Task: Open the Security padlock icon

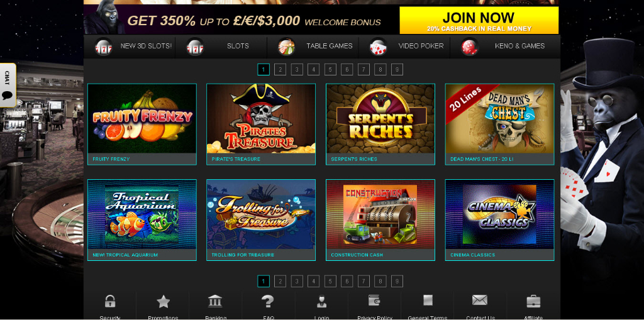Action: pos(109,301)
